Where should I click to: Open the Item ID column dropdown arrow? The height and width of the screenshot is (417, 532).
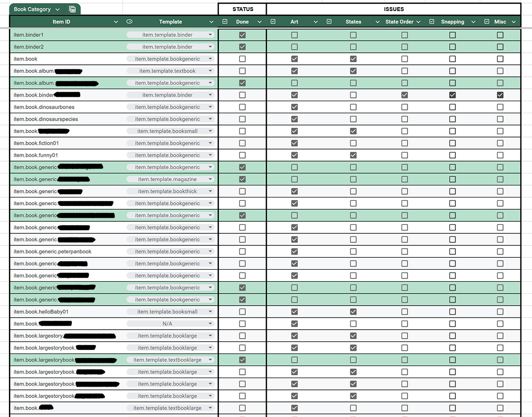tap(116, 22)
